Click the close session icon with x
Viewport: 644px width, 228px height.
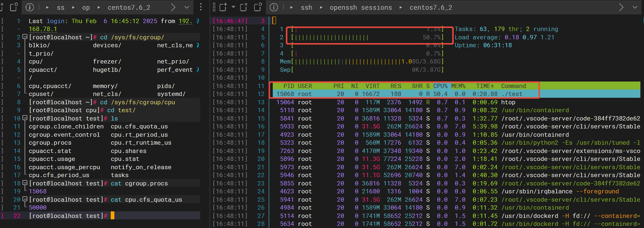244,7
